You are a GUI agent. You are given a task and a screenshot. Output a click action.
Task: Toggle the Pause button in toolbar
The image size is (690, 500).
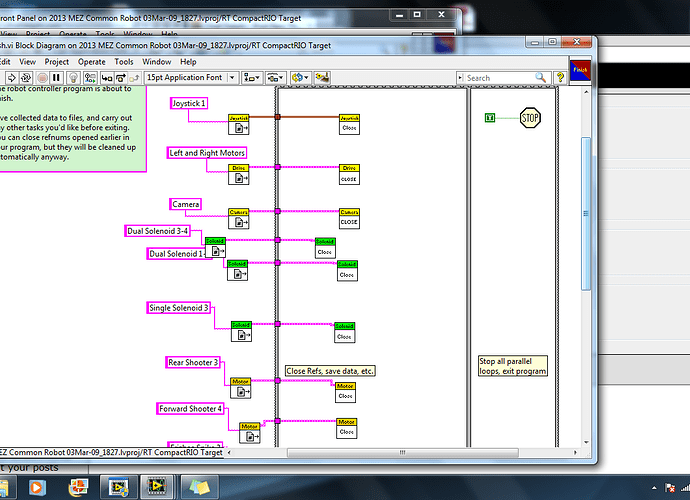[x=56, y=78]
